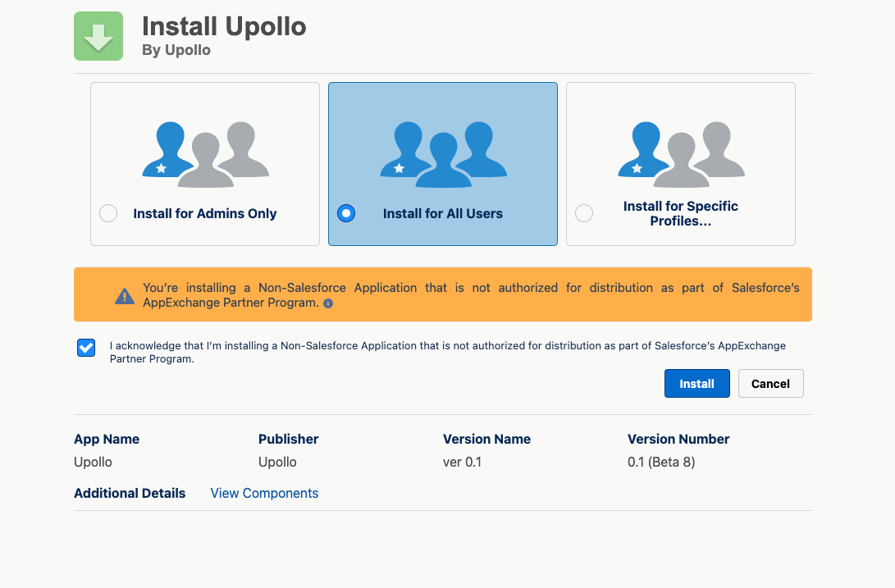Click the Version Name header
Image resolution: width=895 pixels, height=588 pixels.
pos(487,439)
